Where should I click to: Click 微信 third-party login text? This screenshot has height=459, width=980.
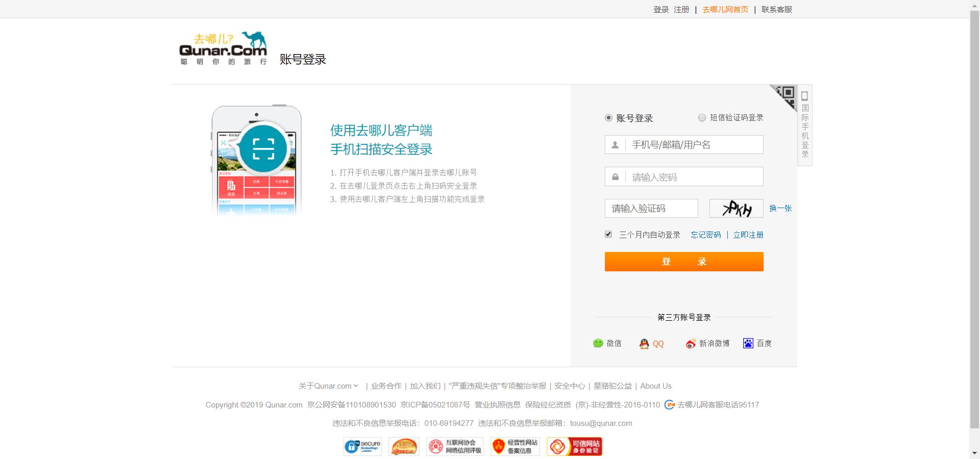(x=614, y=344)
